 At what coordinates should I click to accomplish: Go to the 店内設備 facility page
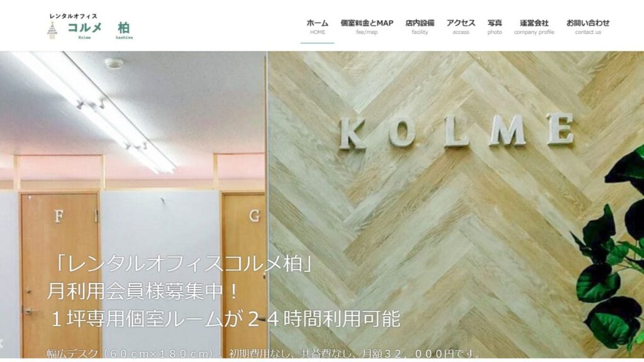(x=419, y=26)
